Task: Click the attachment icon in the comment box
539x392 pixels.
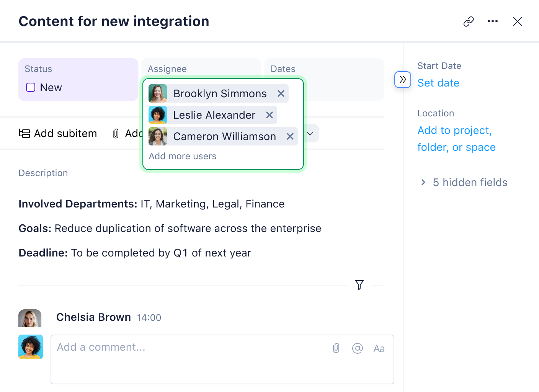Action: pos(336,348)
